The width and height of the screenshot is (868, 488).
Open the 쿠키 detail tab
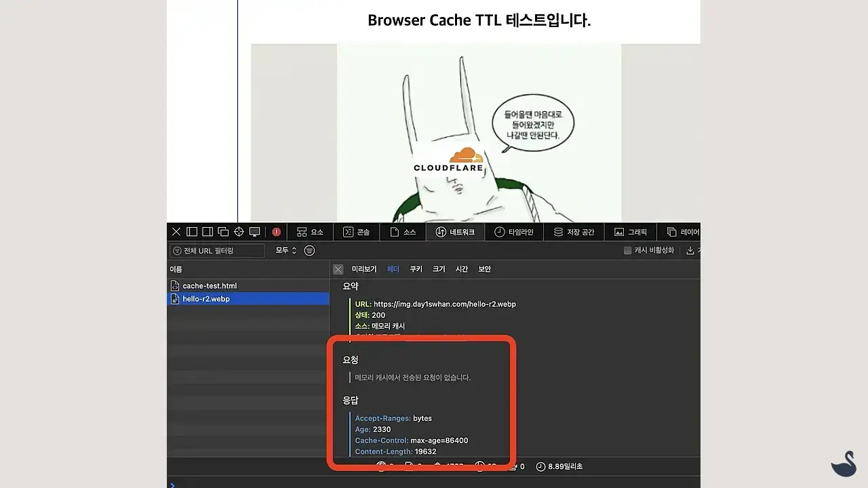[416, 269]
